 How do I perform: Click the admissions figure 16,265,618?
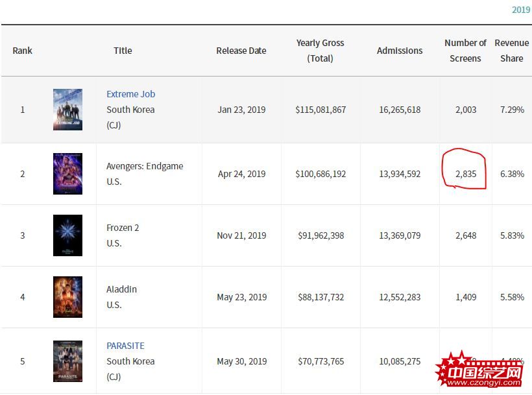pyautogui.click(x=400, y=110)
